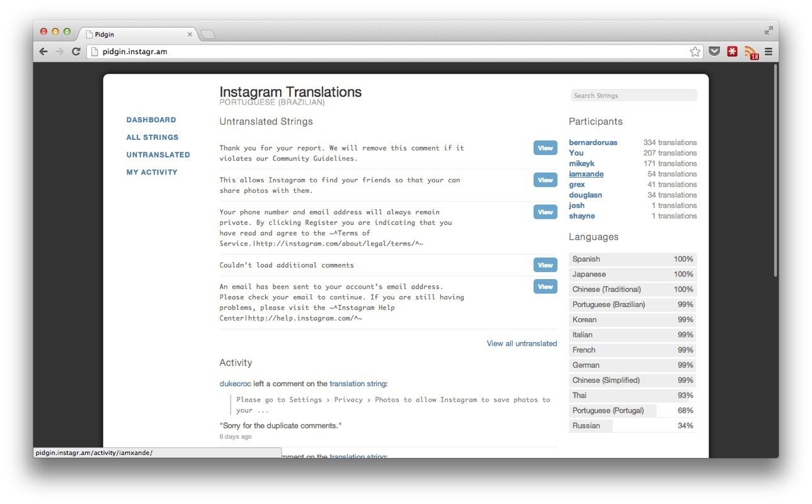Open participant grex
This screenshot has height=504, width=812.
(577, 185)
